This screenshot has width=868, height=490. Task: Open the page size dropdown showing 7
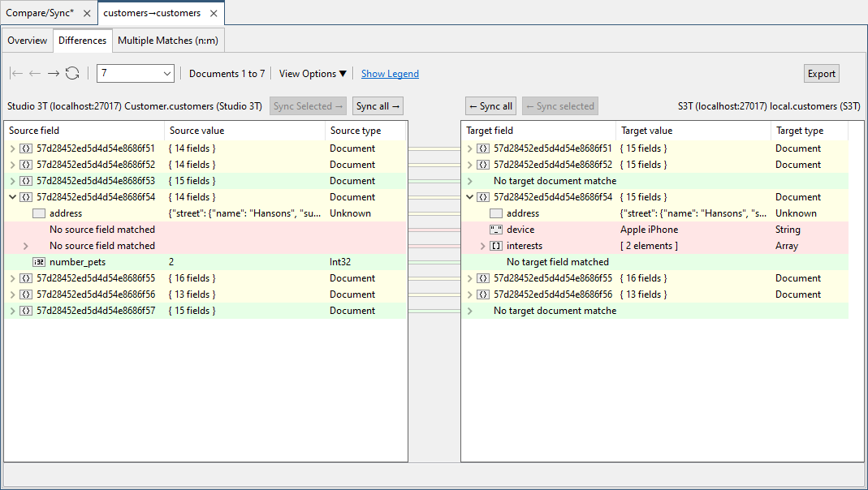click(135, 74)
